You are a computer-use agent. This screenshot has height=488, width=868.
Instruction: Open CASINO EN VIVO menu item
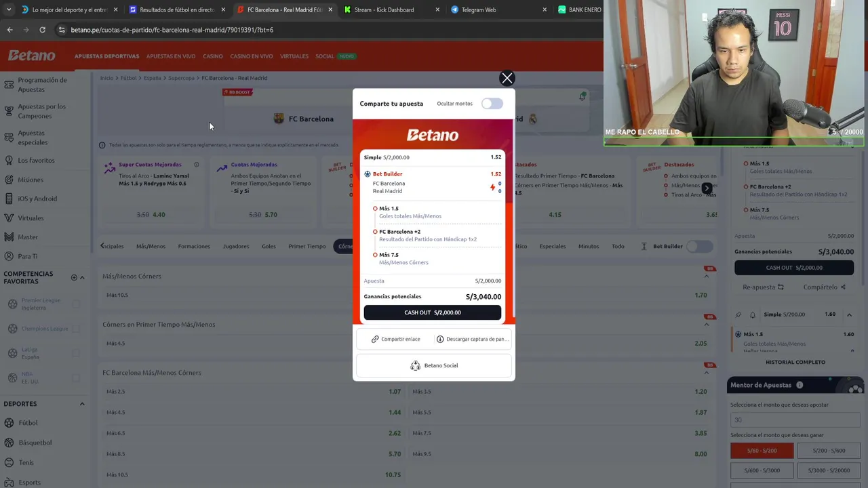click(252, 56)
